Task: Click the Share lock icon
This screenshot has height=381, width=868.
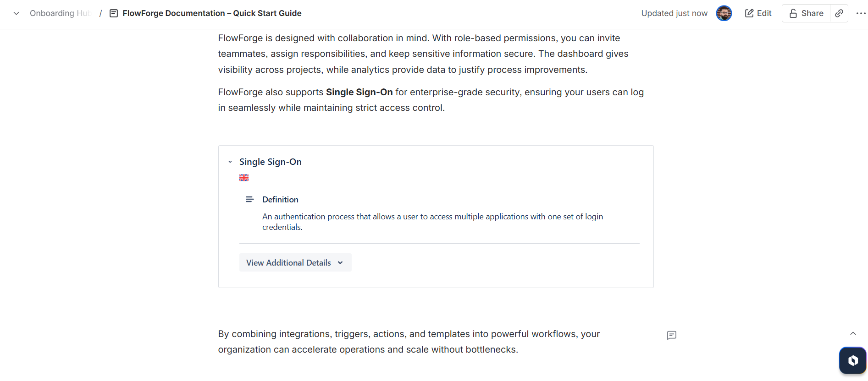Action: tap(793, 13)
